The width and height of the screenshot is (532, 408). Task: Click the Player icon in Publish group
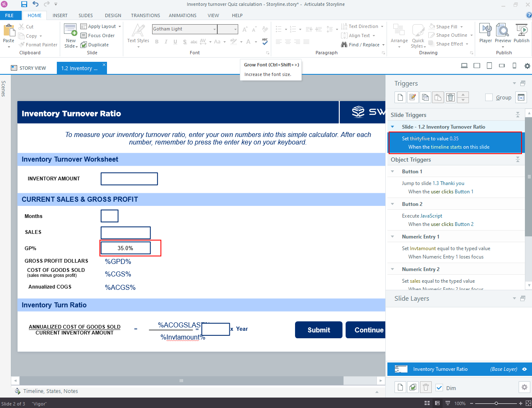(x=485, y=33)
